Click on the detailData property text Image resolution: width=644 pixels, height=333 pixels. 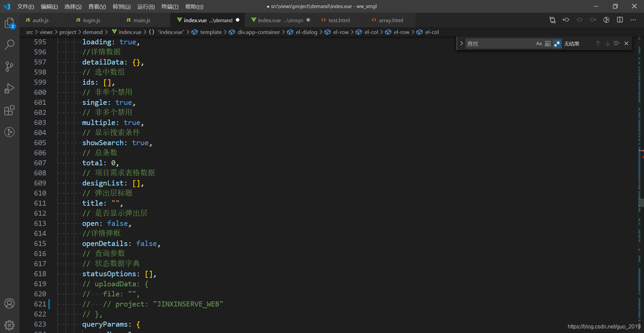(103, 62)
